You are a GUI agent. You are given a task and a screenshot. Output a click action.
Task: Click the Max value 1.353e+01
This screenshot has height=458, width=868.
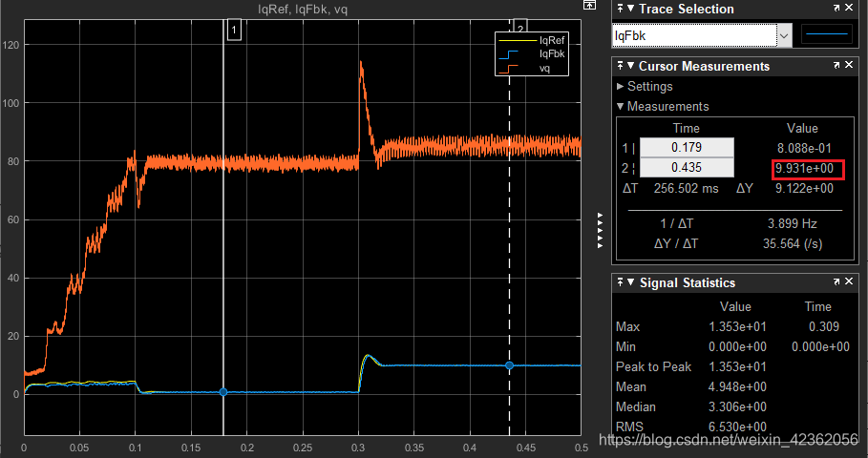pyautogui.click(x=737, y=327)
